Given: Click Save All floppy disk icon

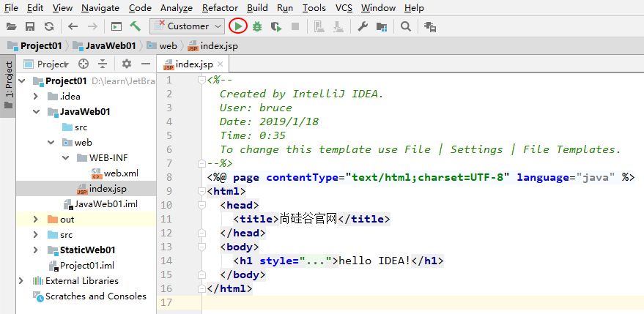Looking at the screenshot, I should [x=30, y=26].
